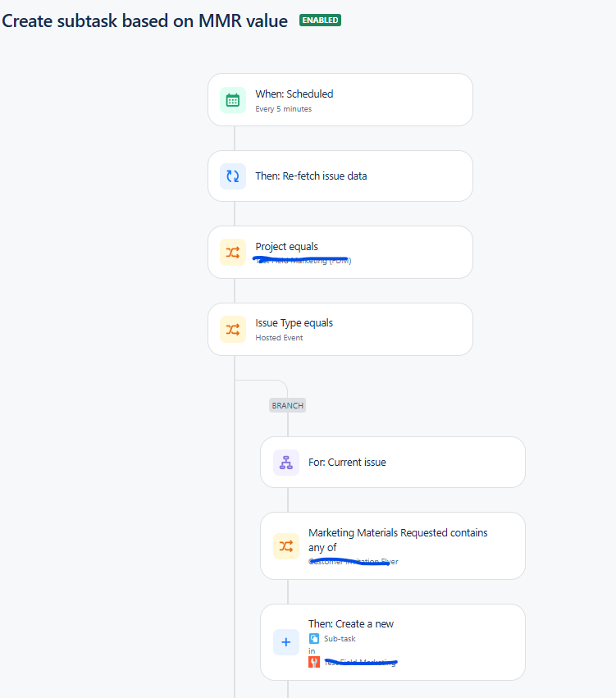Screen dimensions: 616x698
Task: Open the Then: Create a new action card
Action: coord(393,642)
